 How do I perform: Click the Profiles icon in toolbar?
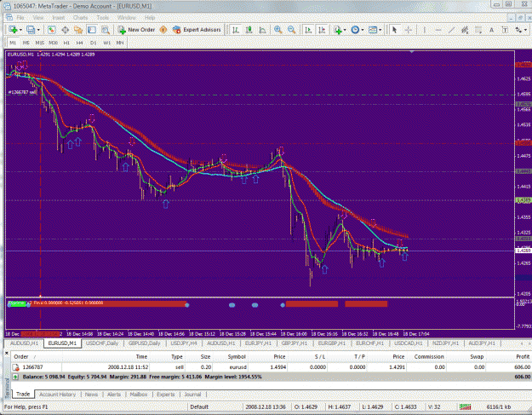pyautogui.click(x=31, y=30)
